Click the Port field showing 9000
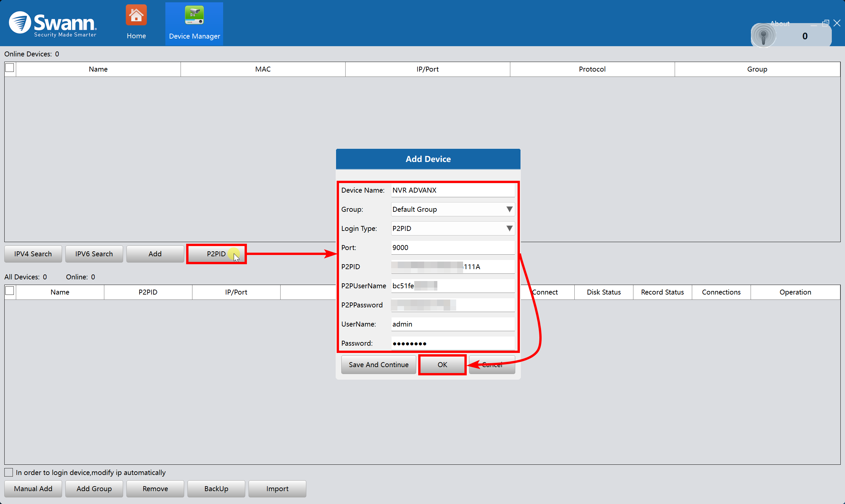 click(x=453, y=248)
